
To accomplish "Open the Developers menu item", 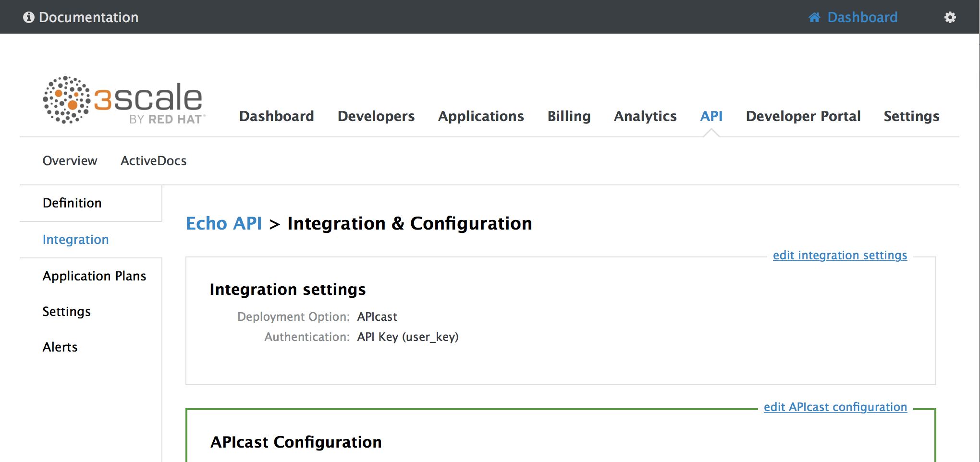I will tap(376, 116).
